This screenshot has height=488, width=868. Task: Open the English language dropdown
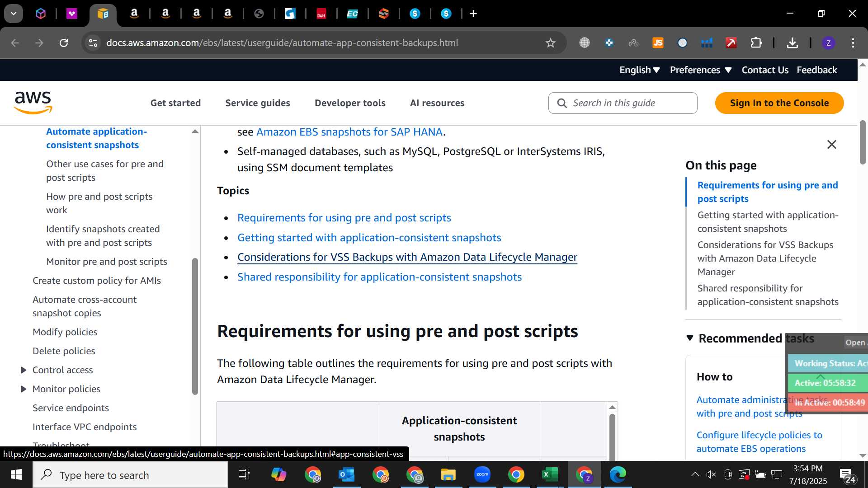point(639,70)
